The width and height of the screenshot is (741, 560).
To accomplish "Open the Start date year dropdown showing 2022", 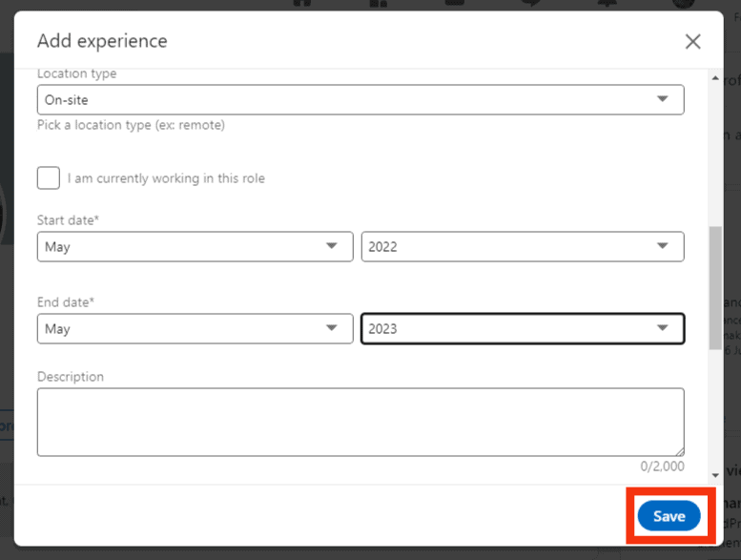I will point(523,247).
